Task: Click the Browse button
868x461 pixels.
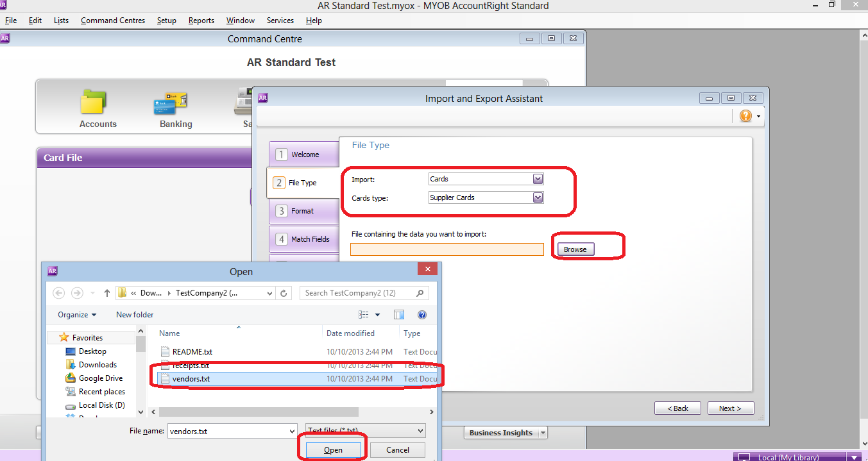Action: click(x=575, y=249)
